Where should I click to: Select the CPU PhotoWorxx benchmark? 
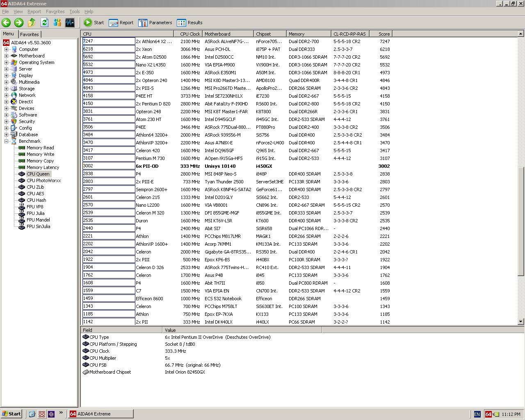click(x=43, y=180)
